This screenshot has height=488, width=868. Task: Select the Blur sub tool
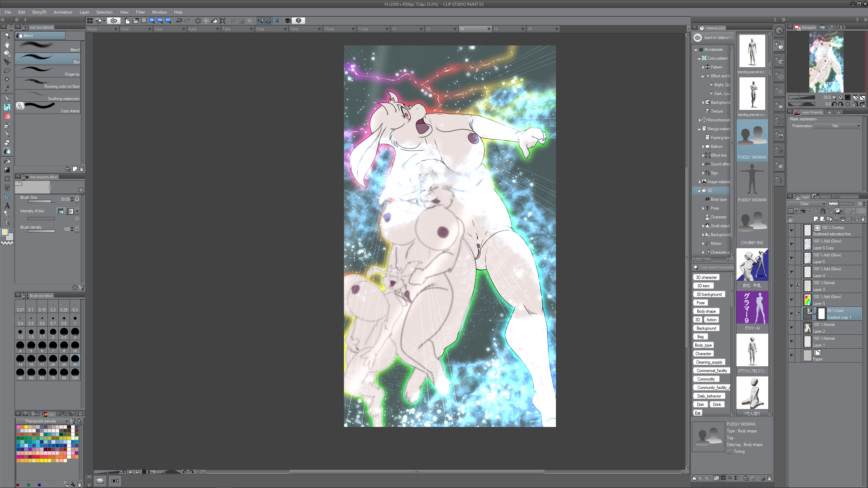point(47,59)
